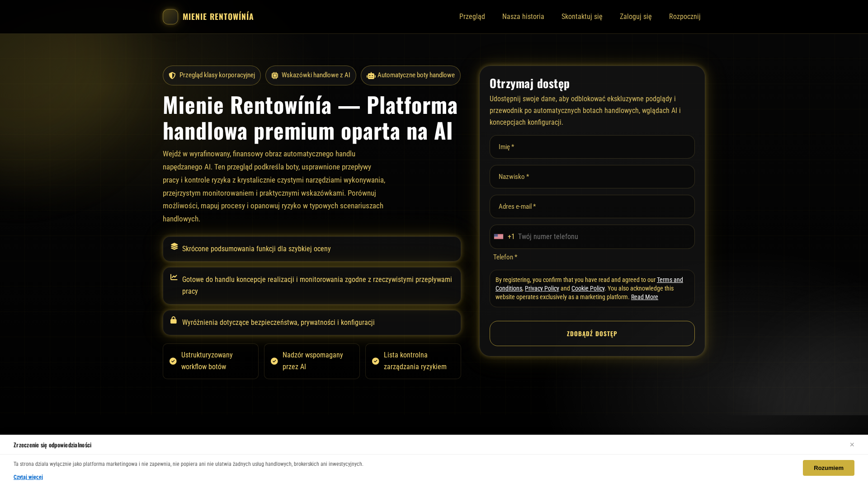Select Zaloguj się in the header
The width and height of the screenshot is (868, 488).
click(x=636, y=17)
